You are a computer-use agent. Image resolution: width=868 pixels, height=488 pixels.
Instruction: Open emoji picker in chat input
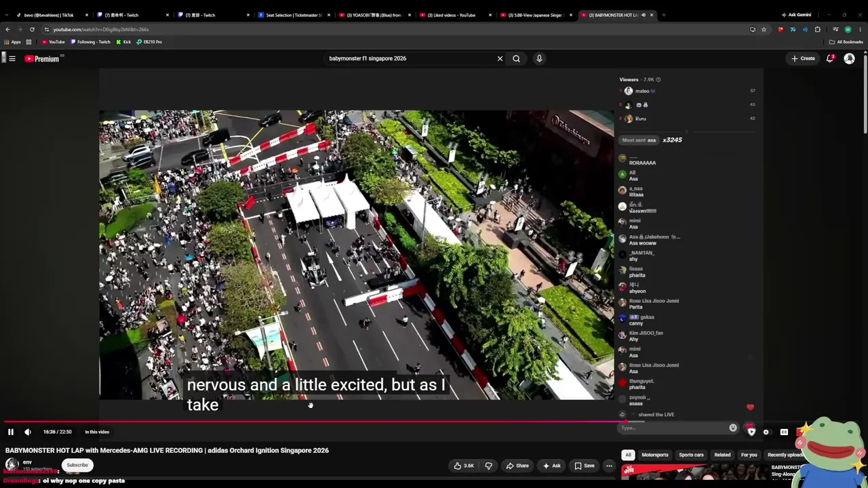[x=733, y=428]
